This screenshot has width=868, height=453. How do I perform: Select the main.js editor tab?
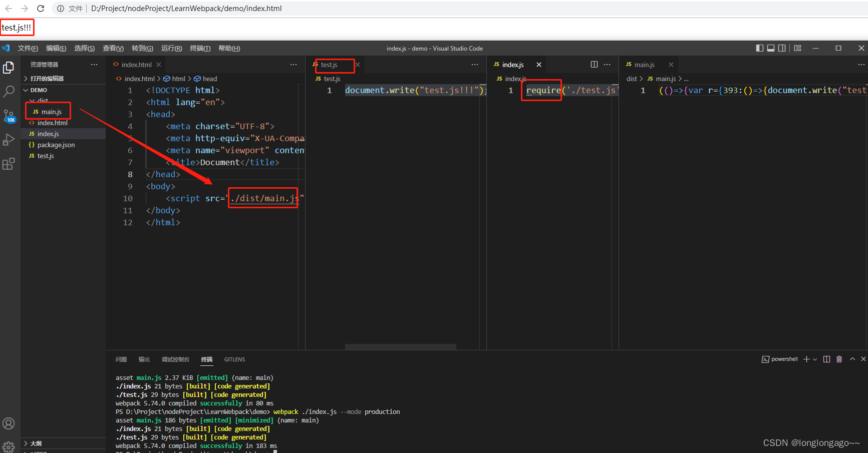644,65
